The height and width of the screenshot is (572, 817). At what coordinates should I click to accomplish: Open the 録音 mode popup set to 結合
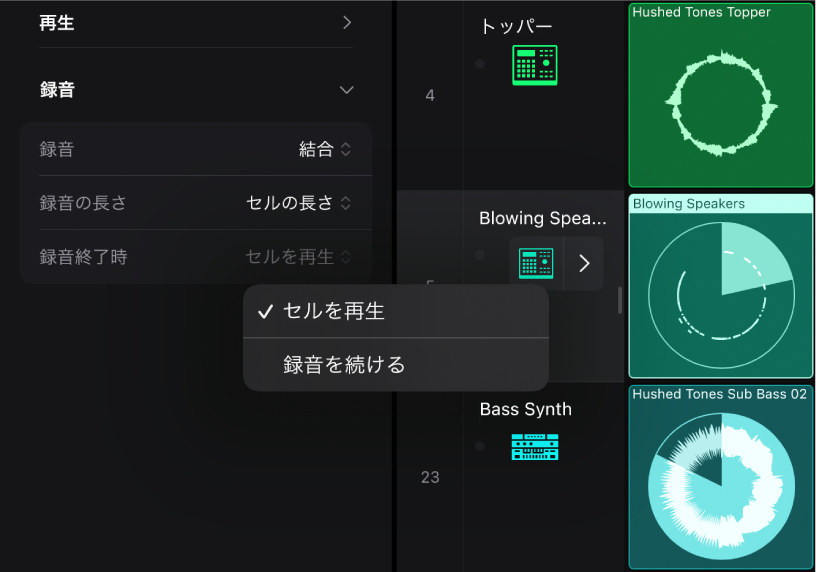click(325, 150)
